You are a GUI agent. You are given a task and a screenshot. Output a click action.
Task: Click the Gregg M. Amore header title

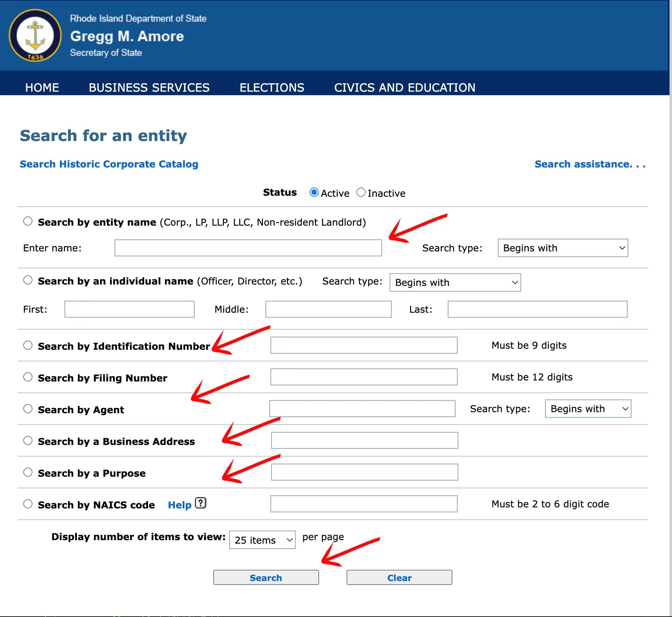click(x=127, y=36)
